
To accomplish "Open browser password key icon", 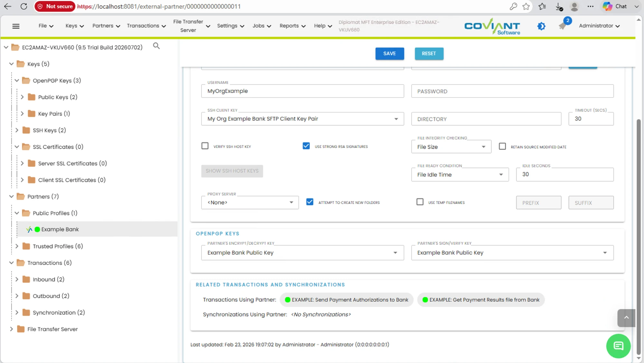I will [x=513, y=6].
